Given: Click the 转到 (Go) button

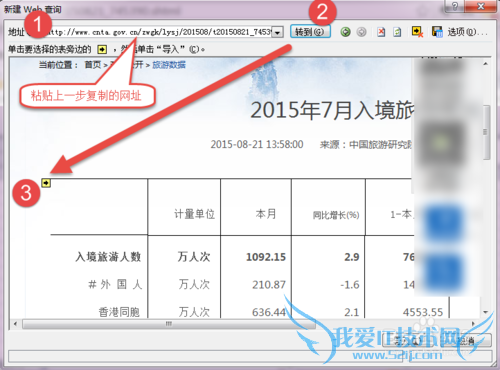Looking at the screenshot, I should point(310,32).
